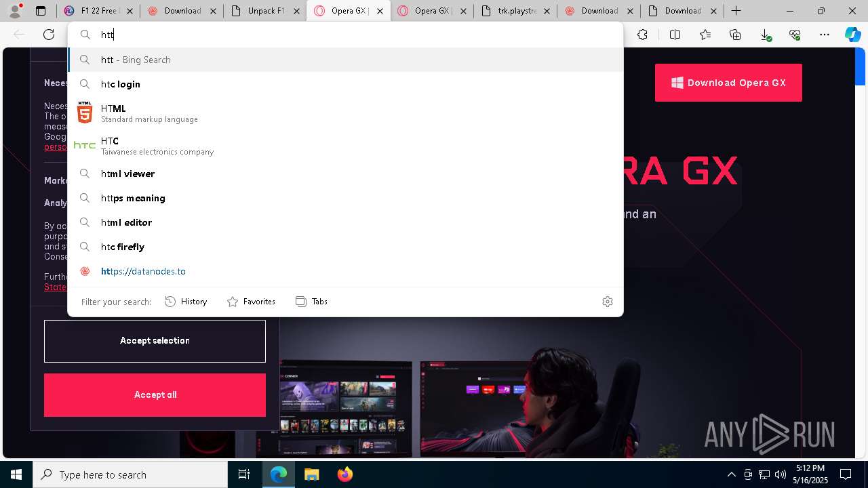Open the Favorites star toolbar icon

(705, 35)
